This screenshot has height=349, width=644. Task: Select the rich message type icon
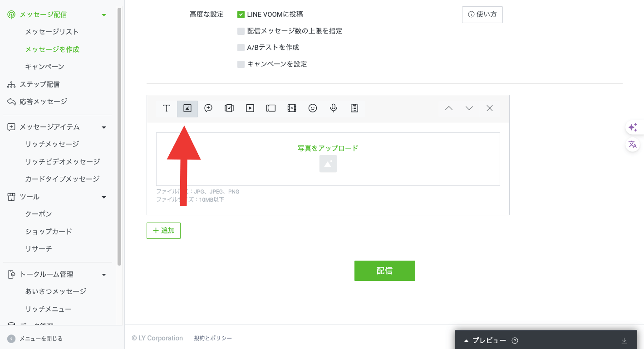pos(229,108)
